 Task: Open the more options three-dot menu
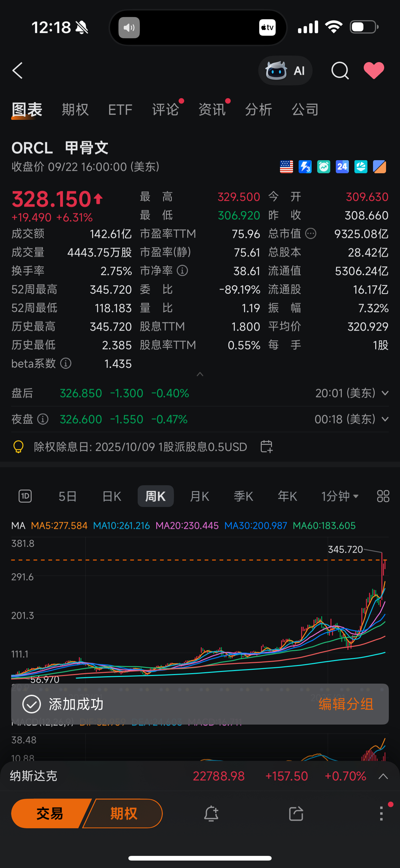click(381, 813)
